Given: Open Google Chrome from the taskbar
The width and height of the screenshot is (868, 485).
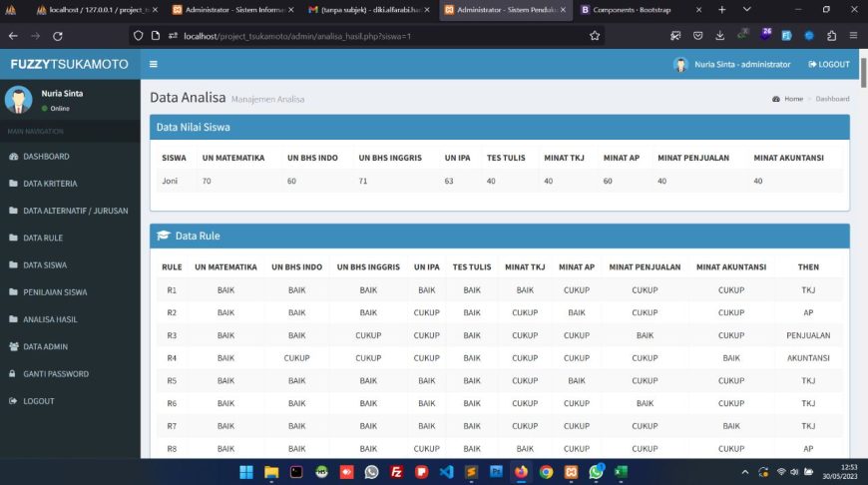Looking at the screenshot, I should [547, 472].
